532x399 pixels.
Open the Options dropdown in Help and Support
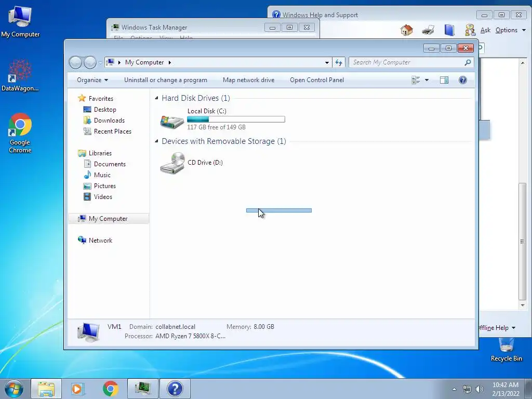pyautogui.click(x=511, y=30)
